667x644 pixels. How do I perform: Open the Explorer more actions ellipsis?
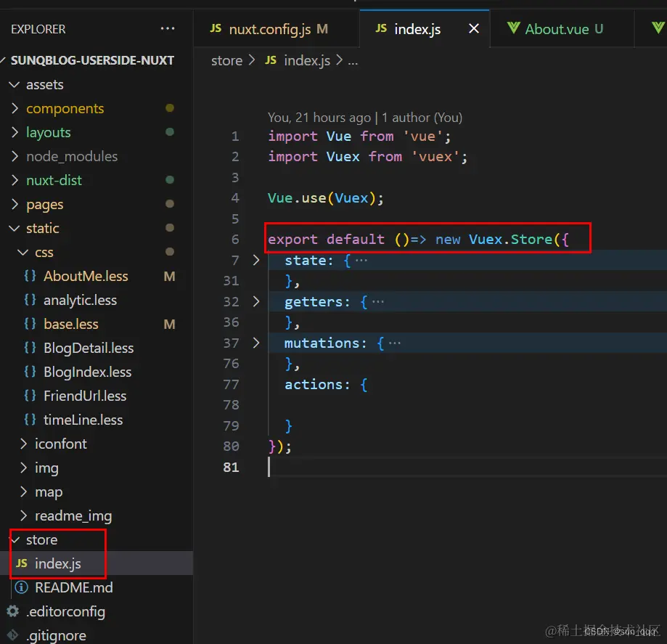(168, 28)
